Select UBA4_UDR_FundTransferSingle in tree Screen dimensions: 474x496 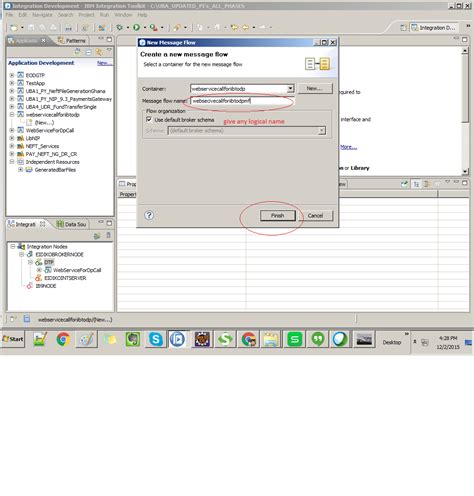coord(61,107)
